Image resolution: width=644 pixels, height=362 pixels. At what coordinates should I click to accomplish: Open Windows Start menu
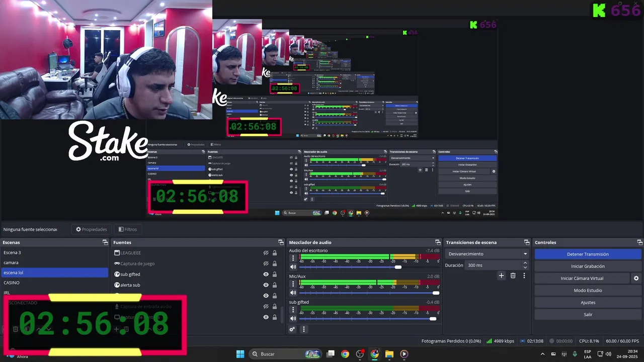point(240,354)
